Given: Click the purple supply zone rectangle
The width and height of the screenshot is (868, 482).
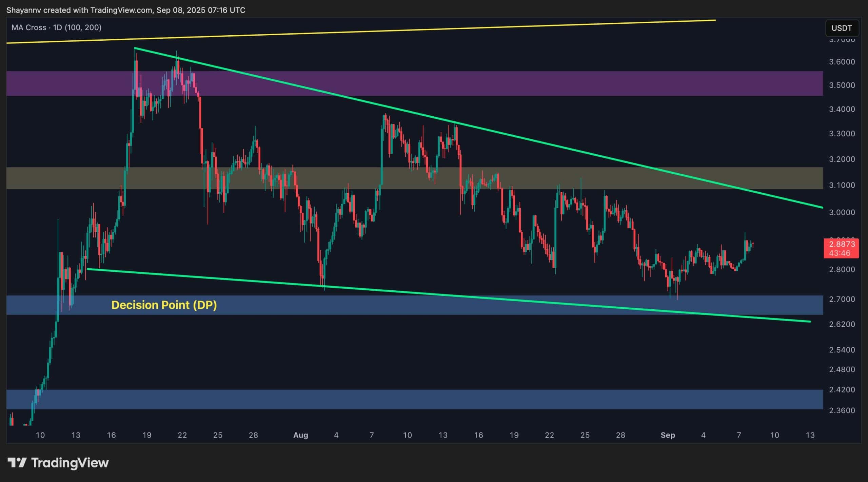Looking at the screenshot, I should 475,83.
